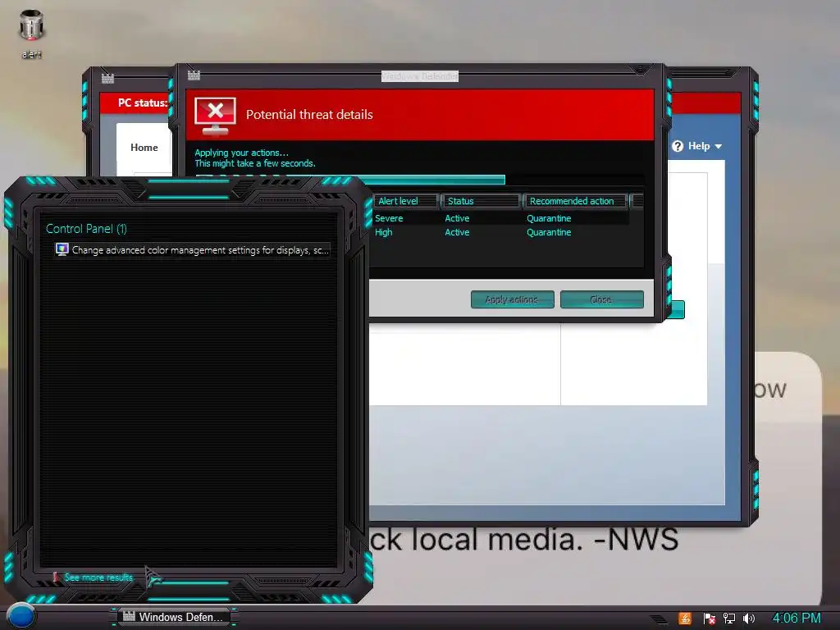Screen dimensions: 840x630
Task: Expand the Help dropdown arrow
Action: click(x=719, y=146)
